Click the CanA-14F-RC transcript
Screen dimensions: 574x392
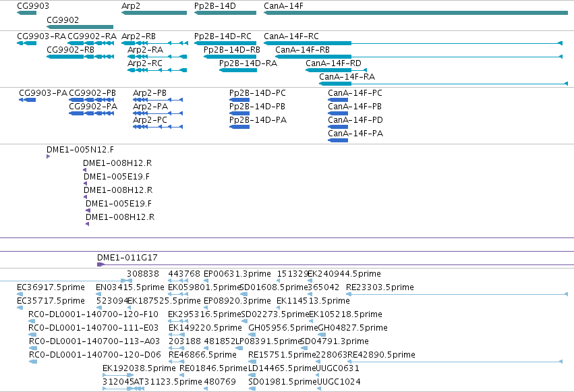click(x=413, y=43)
